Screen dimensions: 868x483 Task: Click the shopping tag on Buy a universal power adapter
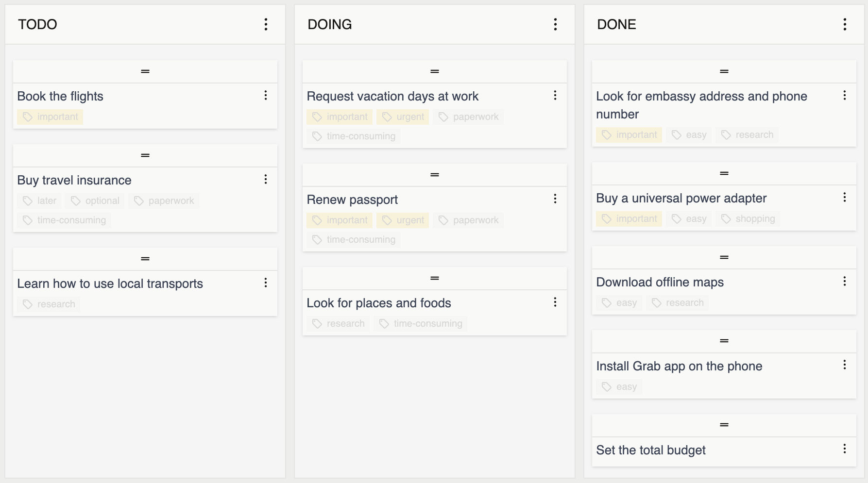tap(747, 218)
